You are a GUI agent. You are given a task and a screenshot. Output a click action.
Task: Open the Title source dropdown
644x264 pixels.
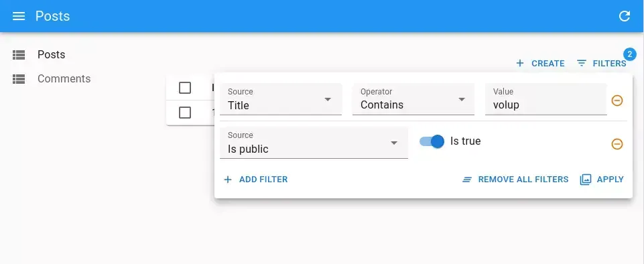click(x=281, y=99)
